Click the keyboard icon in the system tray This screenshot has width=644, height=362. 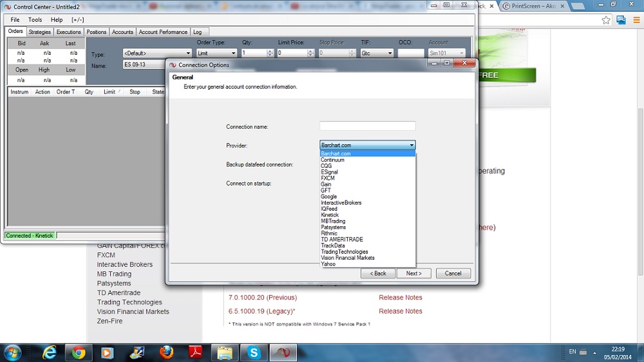583,352
